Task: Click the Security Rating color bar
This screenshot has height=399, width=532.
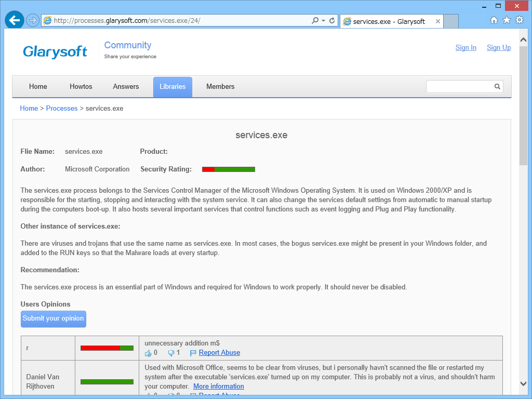Action: 229,169
